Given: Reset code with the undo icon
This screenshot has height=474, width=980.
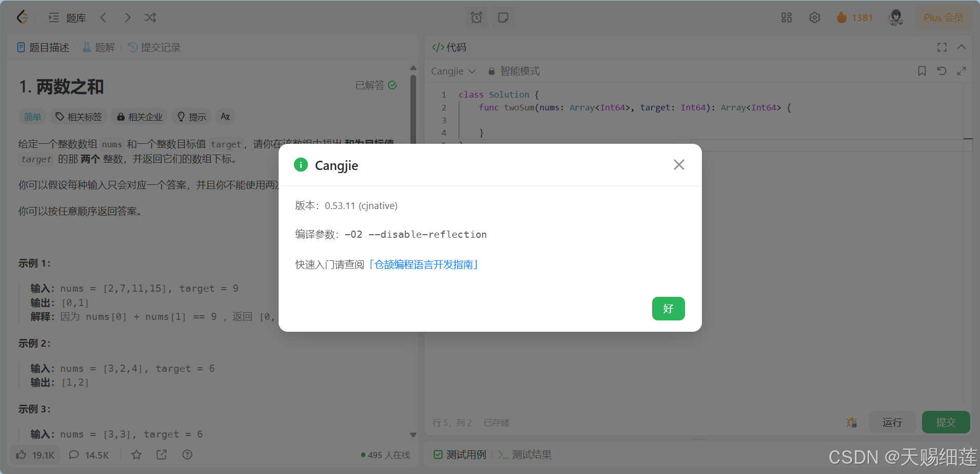Looking at the screenshot, I should click(x=942, y=71).
